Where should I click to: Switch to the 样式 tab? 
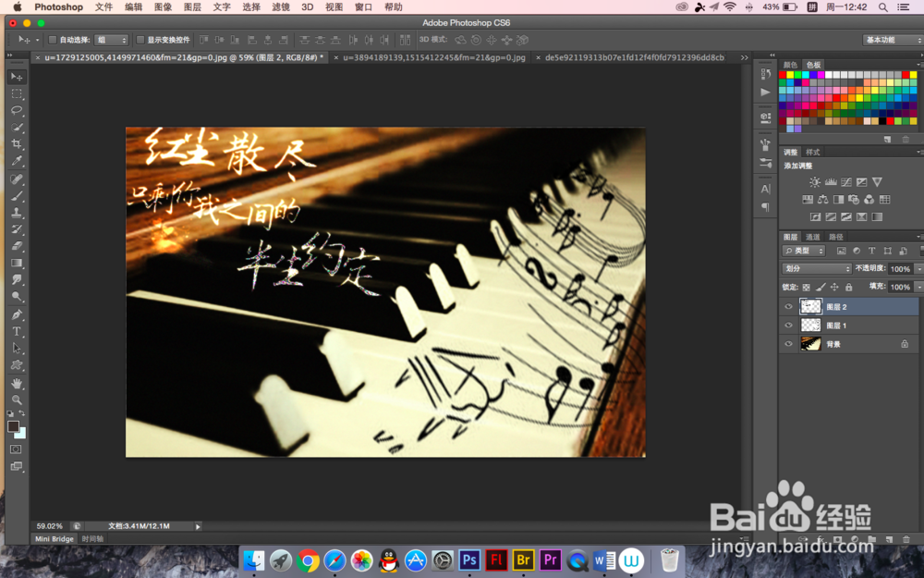pos(812,153)
